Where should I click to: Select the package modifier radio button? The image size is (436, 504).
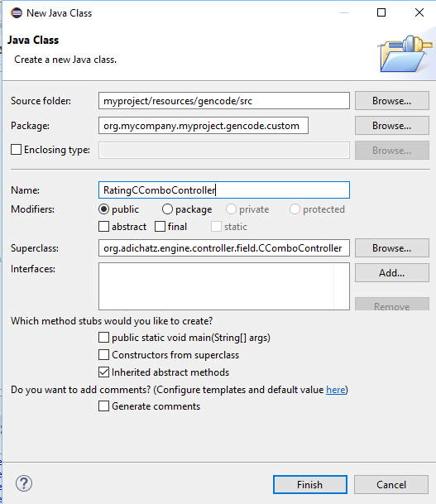167,209
